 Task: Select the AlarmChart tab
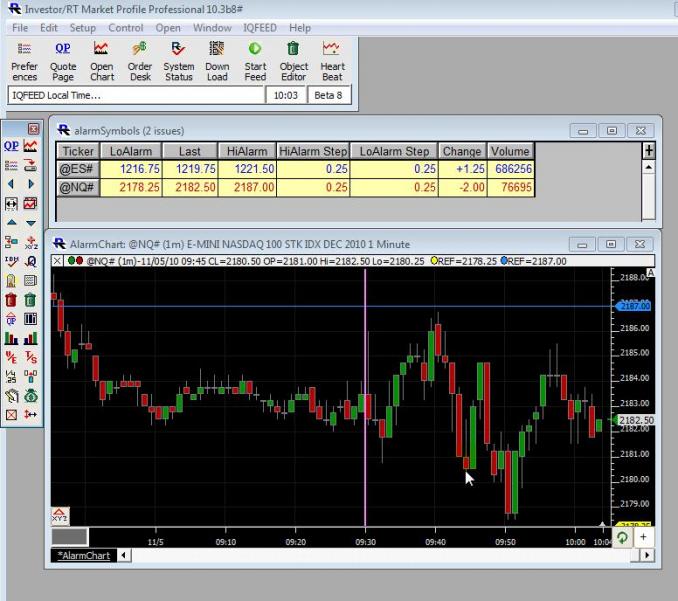coord(84,556)
